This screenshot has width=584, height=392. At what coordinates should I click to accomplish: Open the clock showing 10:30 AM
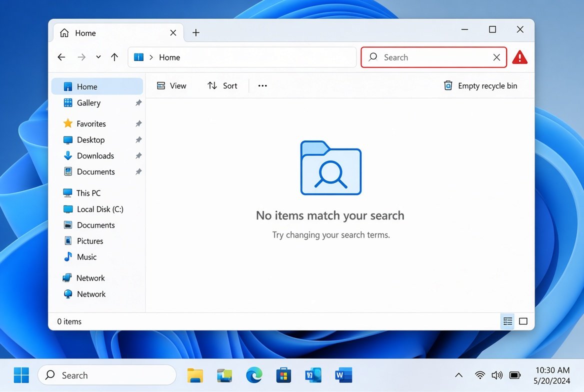pyautogui.click(x=552, y=375)
